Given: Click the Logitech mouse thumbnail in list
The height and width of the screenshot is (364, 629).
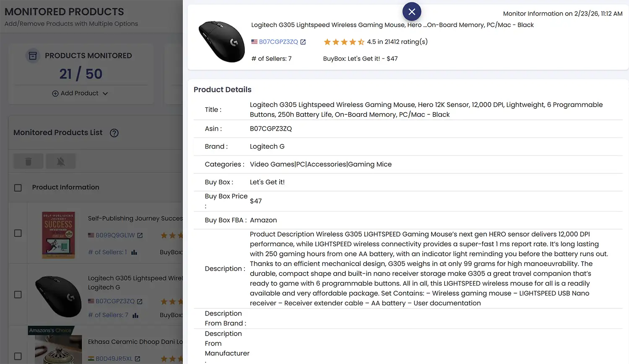Looking at the screenshot, I should (58, 296).
